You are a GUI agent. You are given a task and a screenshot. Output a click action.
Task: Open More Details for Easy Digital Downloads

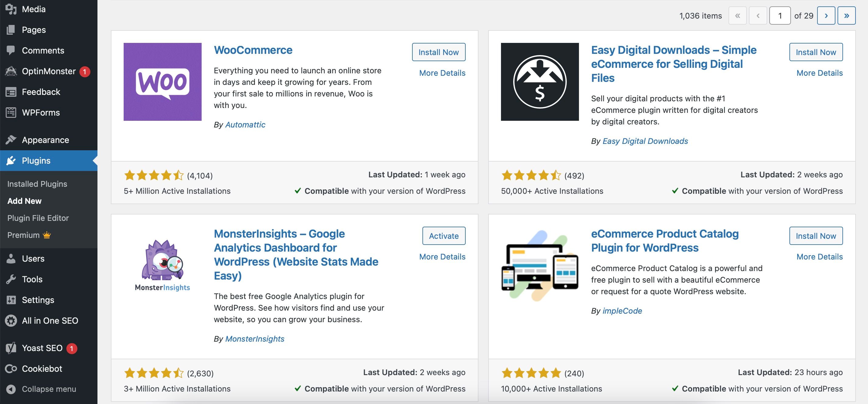click(x=820, y=73)
